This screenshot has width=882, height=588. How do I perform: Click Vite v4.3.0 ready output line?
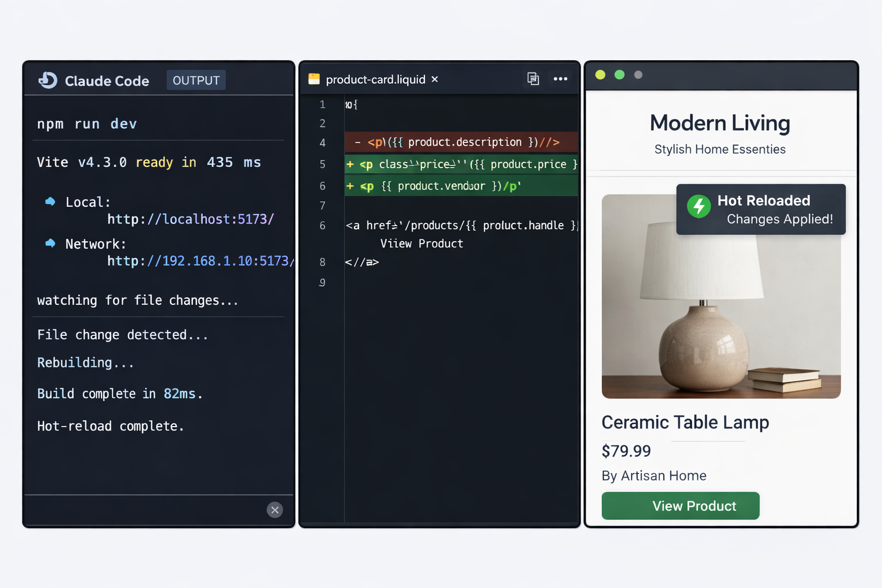(149, 163)
